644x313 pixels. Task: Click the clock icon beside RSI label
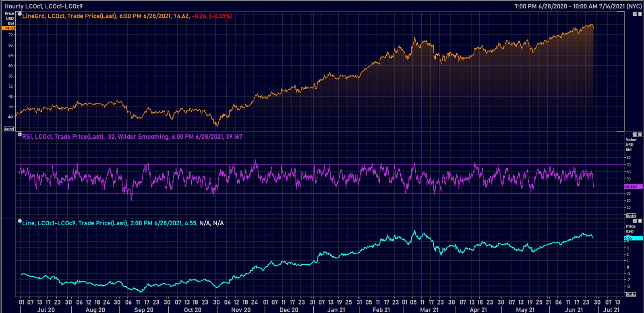(x=19, y=135)
